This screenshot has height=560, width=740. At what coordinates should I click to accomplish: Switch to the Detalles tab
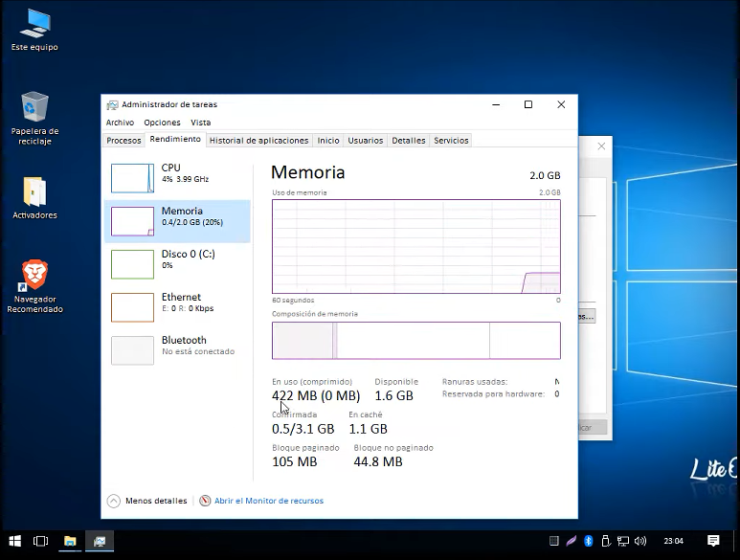tap(409, 140)
